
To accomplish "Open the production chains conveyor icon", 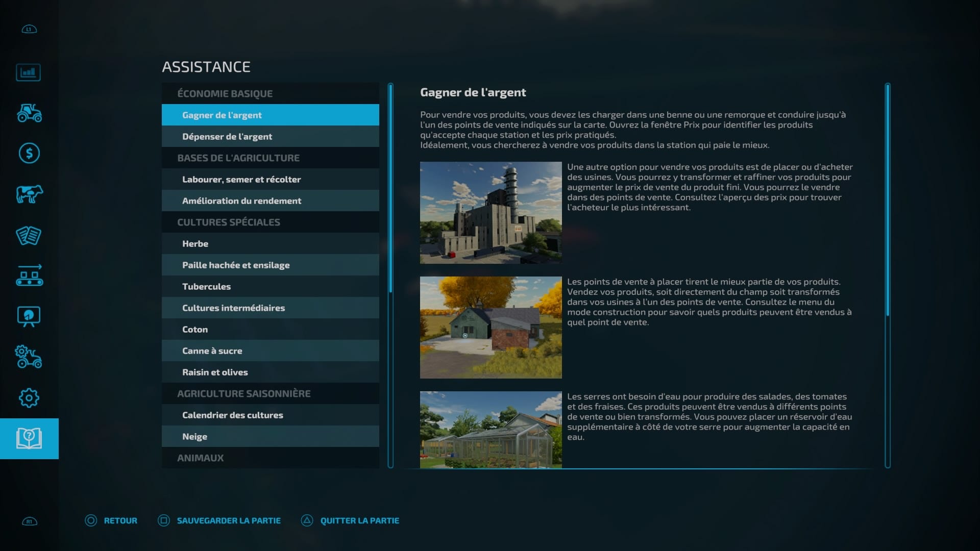I will [x=29, y=275].
